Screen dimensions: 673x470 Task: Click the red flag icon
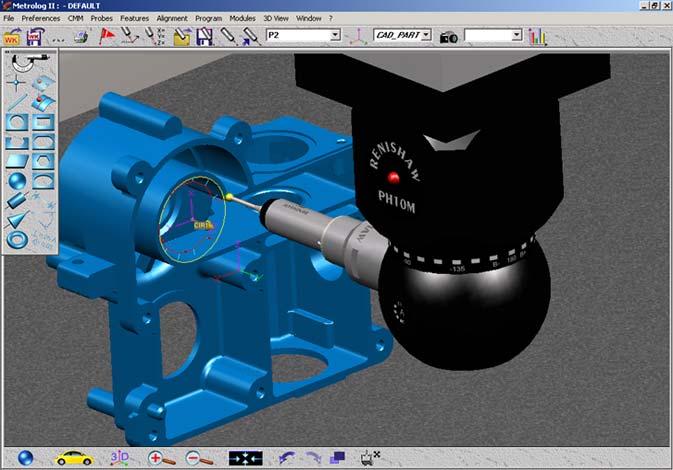106,36
